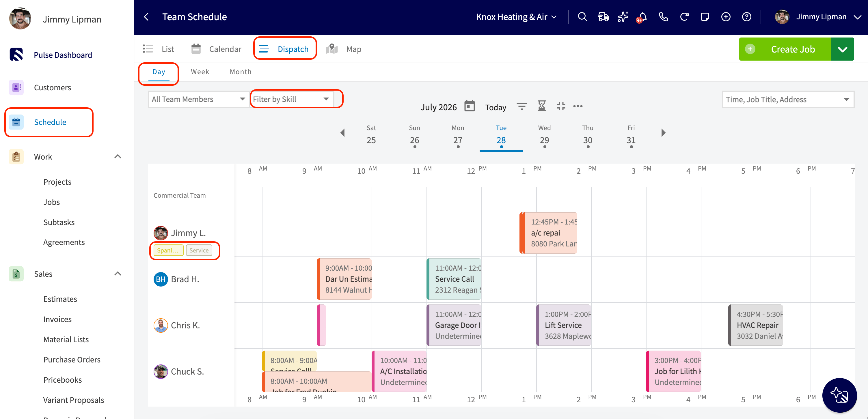Open Lift Service job at 1:00PM
The image size is (868, 419).
point(564,325)
